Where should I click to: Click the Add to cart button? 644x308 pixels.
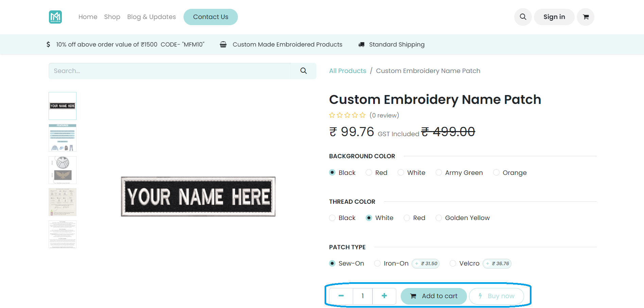tap(434, 296)
